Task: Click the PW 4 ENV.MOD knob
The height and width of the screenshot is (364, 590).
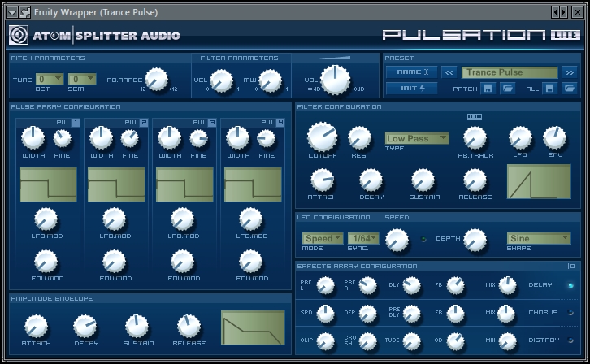Action: pos(250,261)
